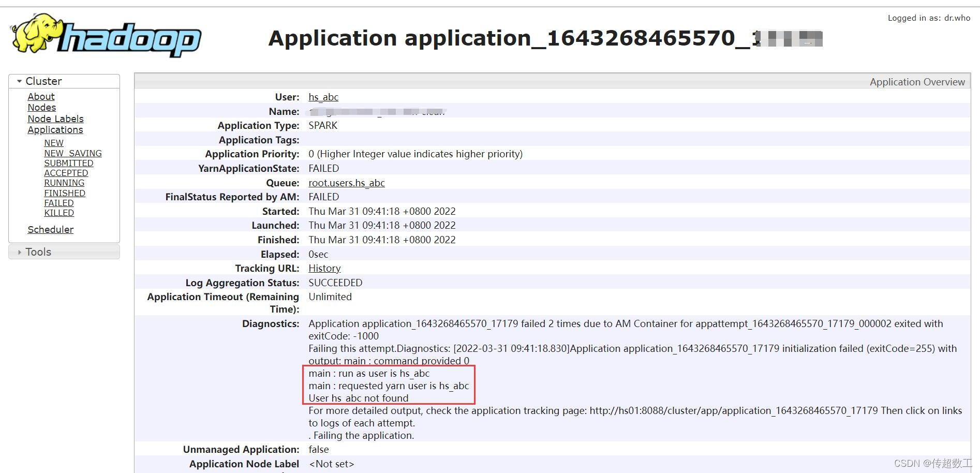Show SUBMITTED applications

point(69,164)
